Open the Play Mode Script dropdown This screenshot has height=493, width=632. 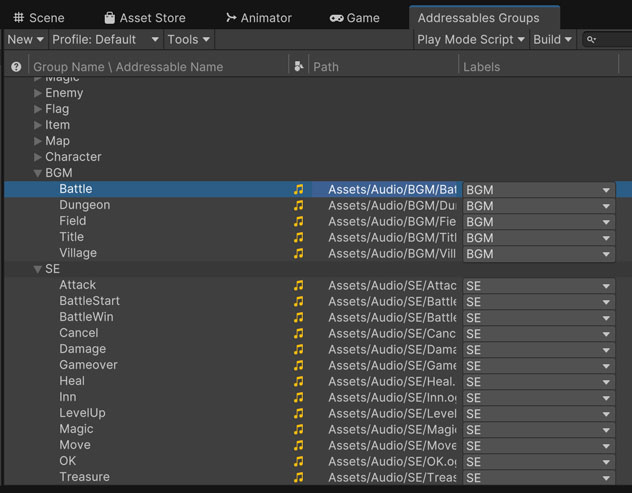click(x=471, y=40)
